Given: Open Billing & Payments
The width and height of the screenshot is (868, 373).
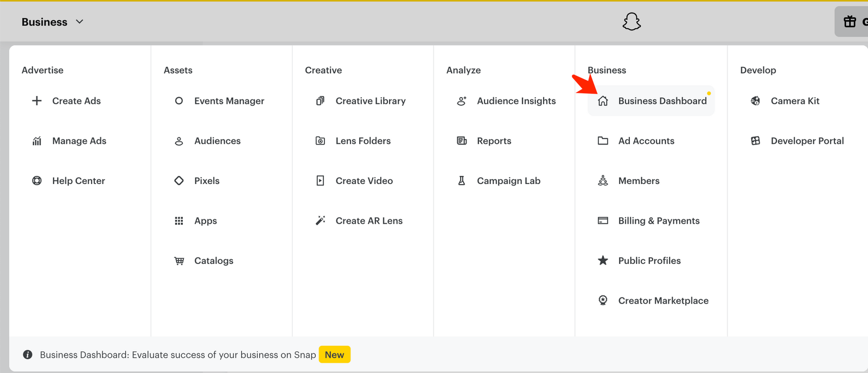Looking at the screenshot, I should coord(659,221).
